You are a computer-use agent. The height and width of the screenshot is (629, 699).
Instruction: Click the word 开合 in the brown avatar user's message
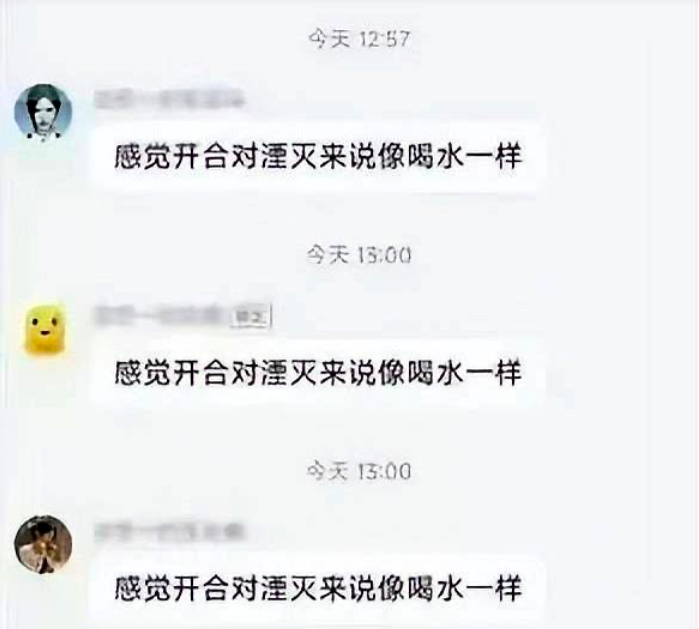201,589
